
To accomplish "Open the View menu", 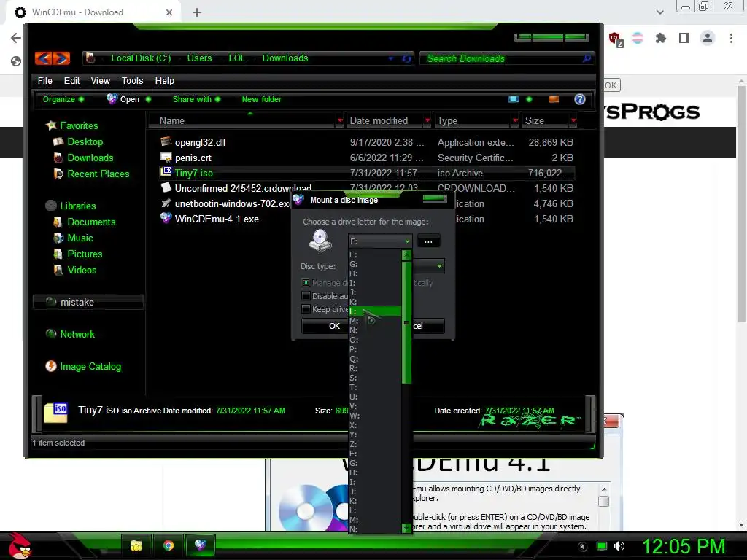I will pyautogui.click(x=101, y=80).
